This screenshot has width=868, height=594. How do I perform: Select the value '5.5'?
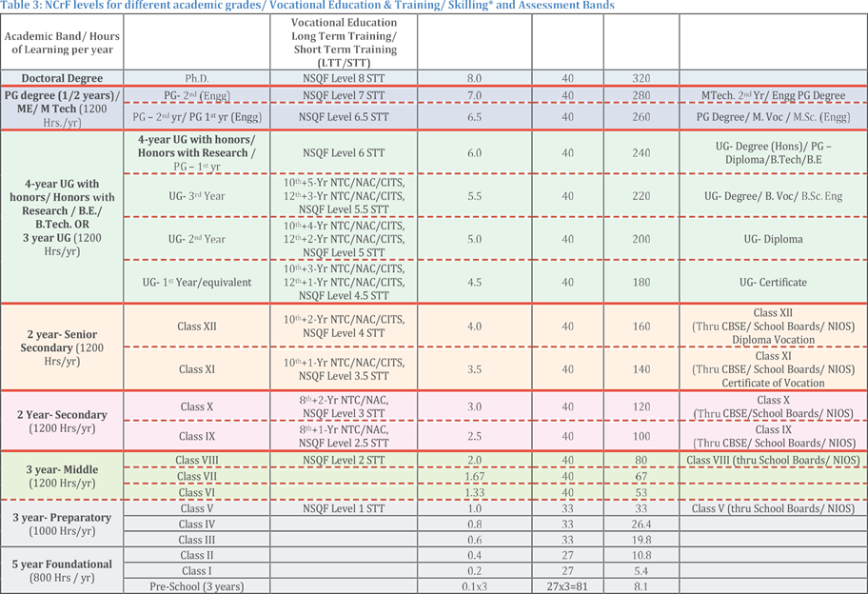click(x=474, y=196)
